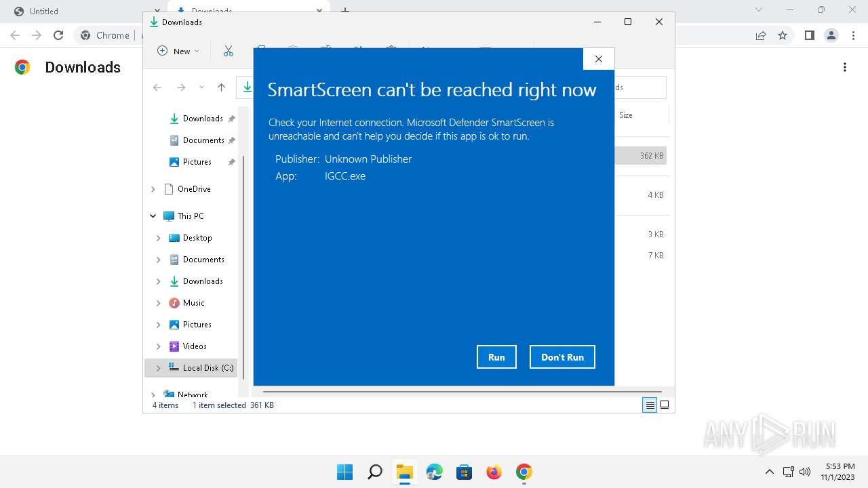
Task: Open Downloads page more actions menu
Action: coord(845,67)
